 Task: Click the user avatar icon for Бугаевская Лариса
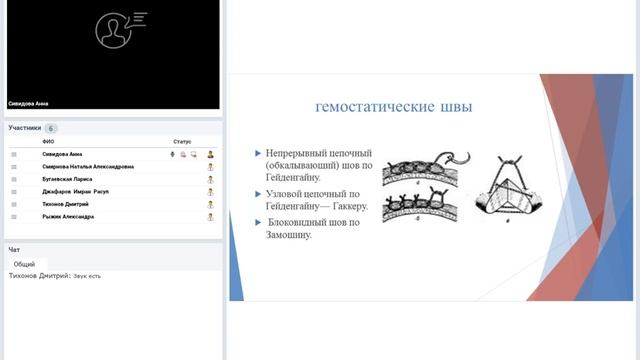(210, 180)
